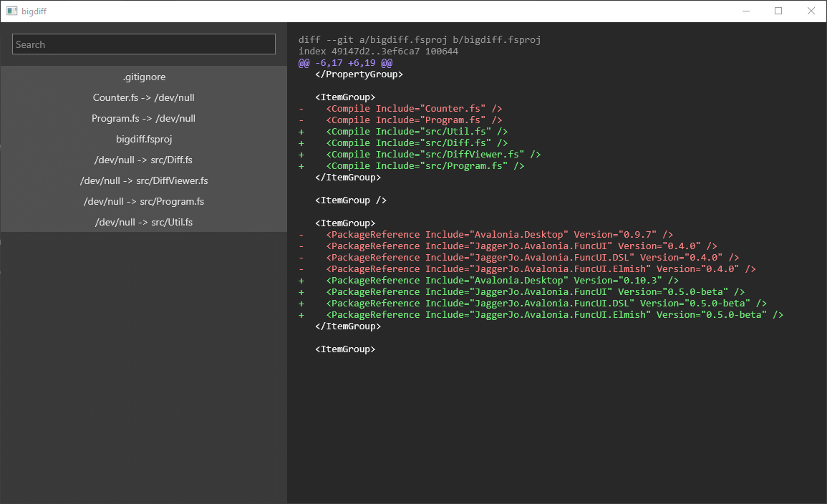Open Program.fs -> /dev/null diff

point(144,118)
